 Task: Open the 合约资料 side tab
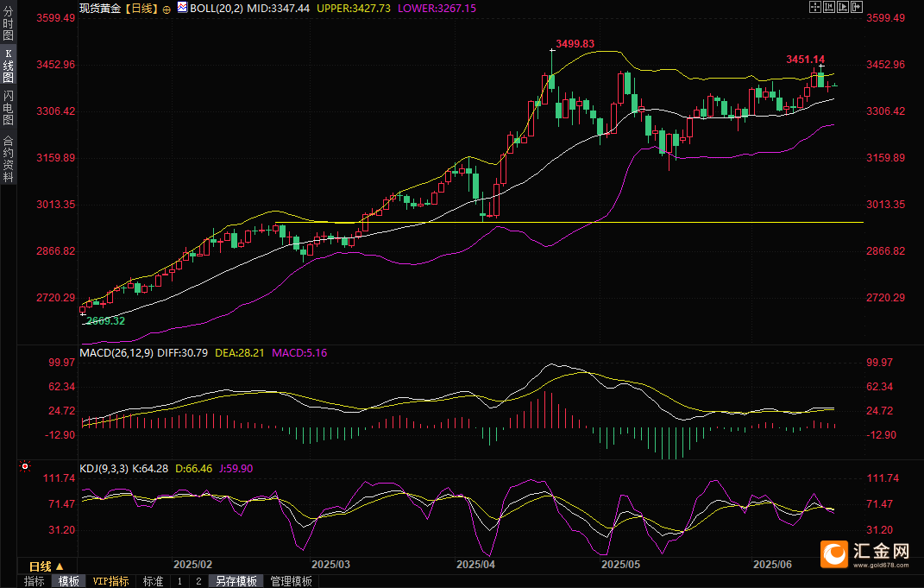(x=8, y=158)
